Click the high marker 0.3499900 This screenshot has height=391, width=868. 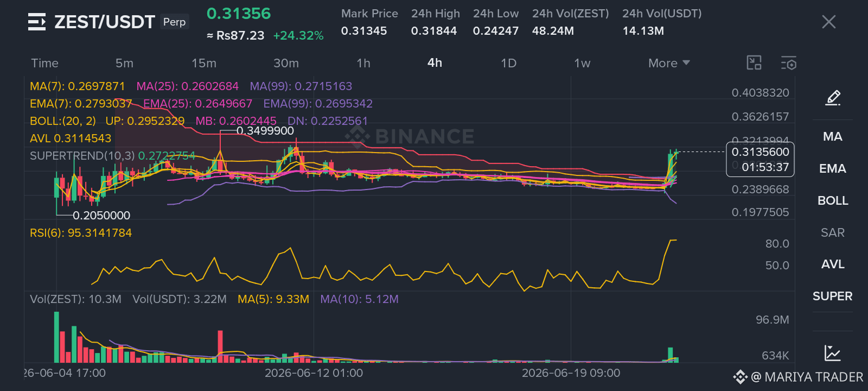(265, 131)
